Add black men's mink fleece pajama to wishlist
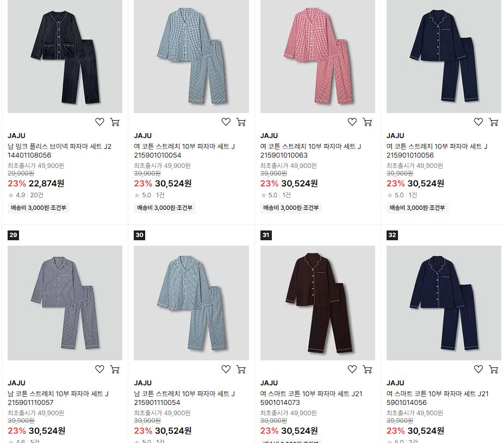The height and width of the screenshot is (443, 504). click(x=99, y=122)
